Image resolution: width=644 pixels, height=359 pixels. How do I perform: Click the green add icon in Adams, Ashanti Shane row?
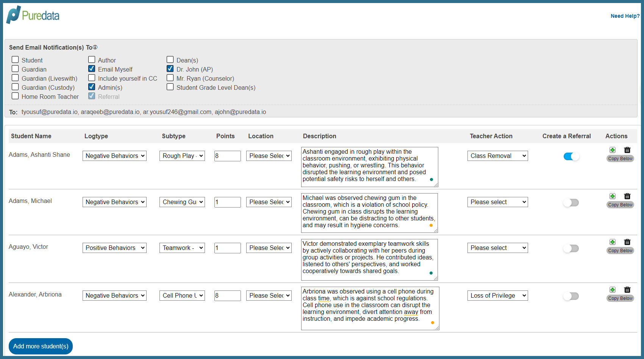point(613,150)
